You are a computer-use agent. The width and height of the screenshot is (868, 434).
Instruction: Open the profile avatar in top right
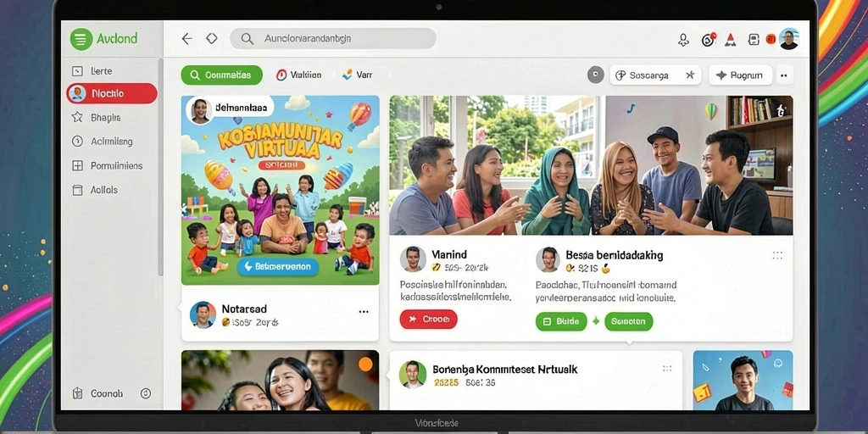[789, 39]
